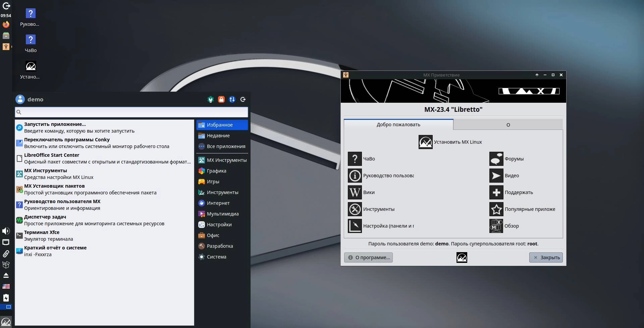Click the Закрыть button
Screen dimensions: 644x328
546,257
